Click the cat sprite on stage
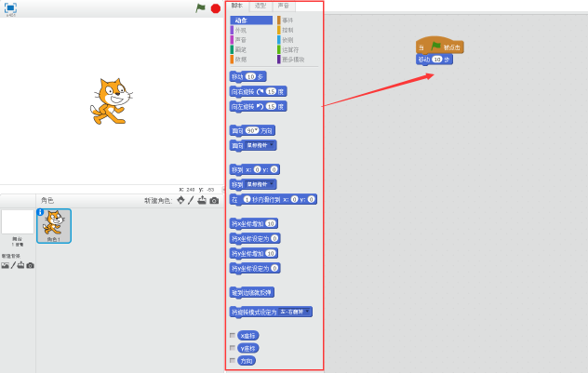 111,101
